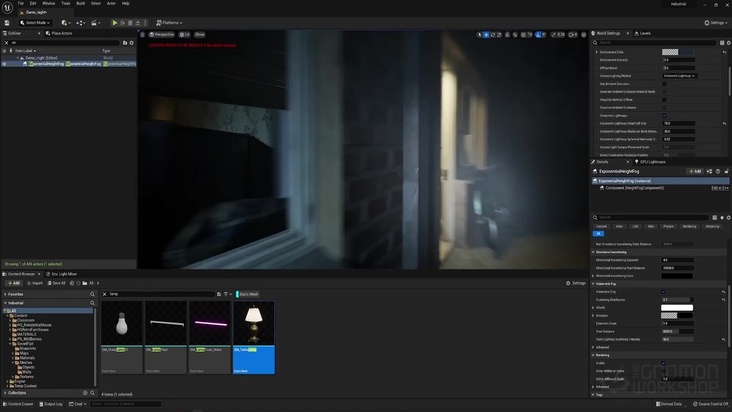Select the viewport rotate tool

[493, 35]
